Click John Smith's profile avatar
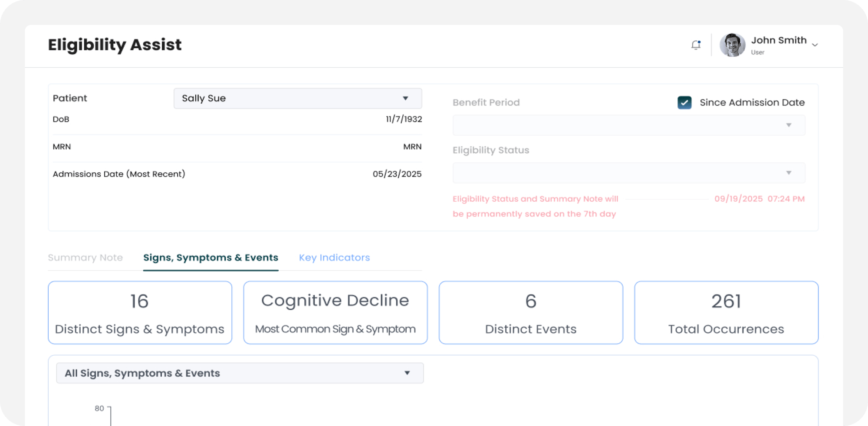 pos(732,45)
